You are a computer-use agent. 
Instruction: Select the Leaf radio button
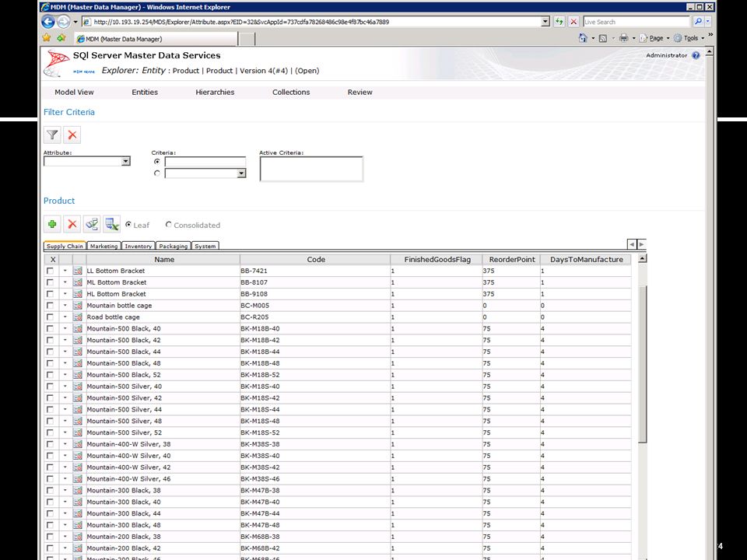pyautogui.click(x=128, y=224)
